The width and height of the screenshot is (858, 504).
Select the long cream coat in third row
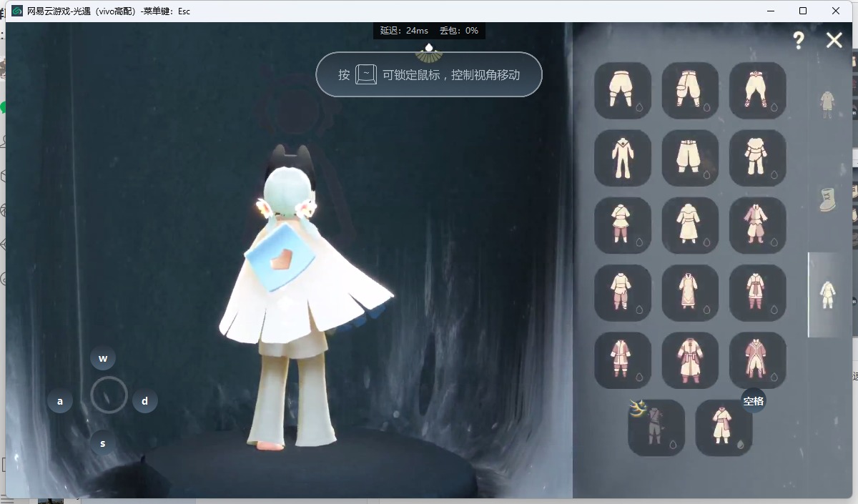tap(690, 225)
